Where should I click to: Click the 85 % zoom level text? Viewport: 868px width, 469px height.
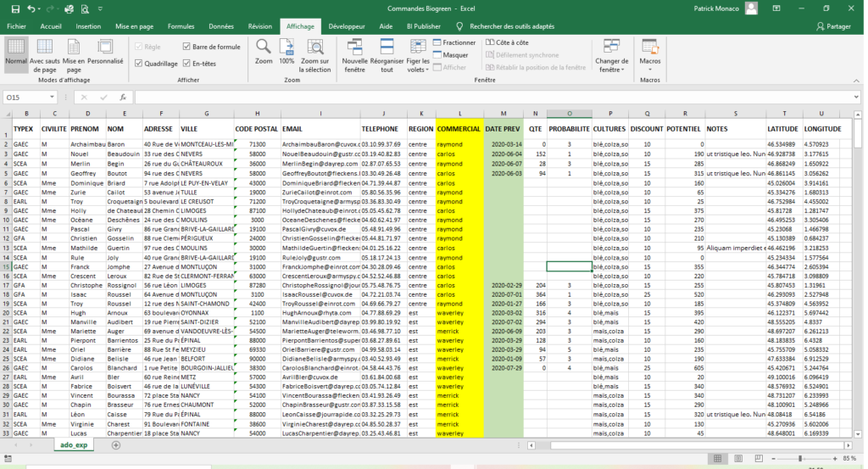(849, 459)
